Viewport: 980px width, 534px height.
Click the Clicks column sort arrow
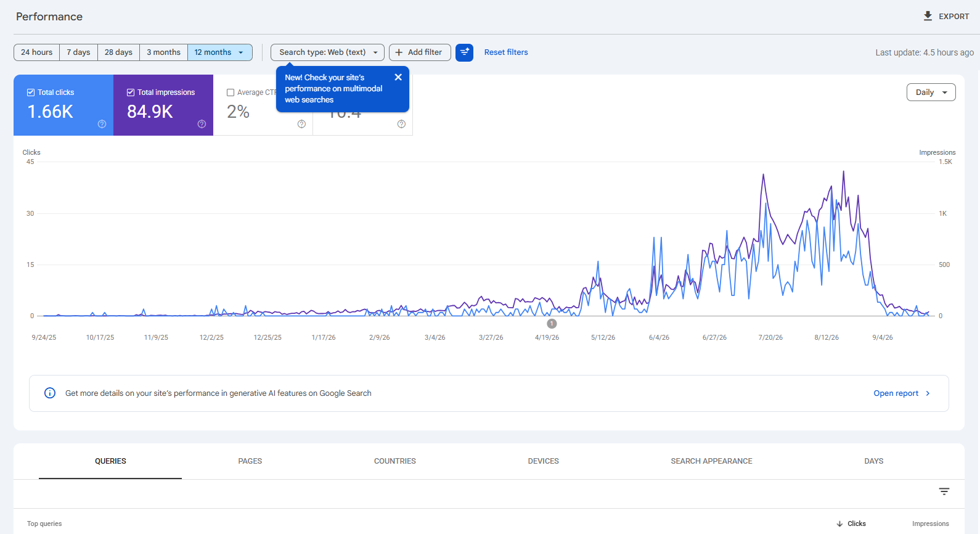click(x=839, y=524)
